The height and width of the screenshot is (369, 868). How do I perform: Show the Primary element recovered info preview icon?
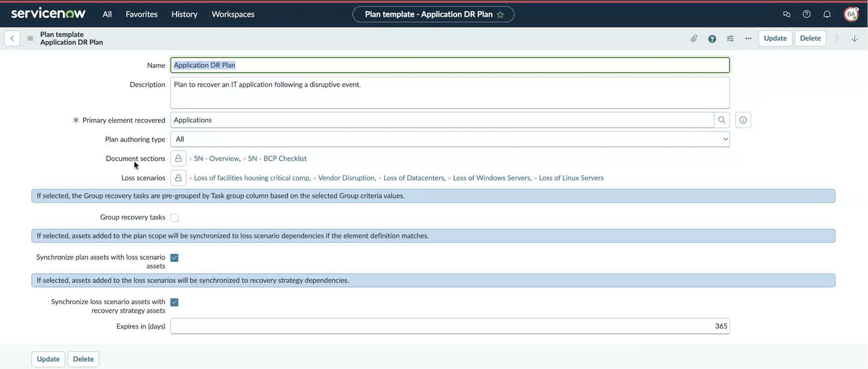[x=743, y=120]
